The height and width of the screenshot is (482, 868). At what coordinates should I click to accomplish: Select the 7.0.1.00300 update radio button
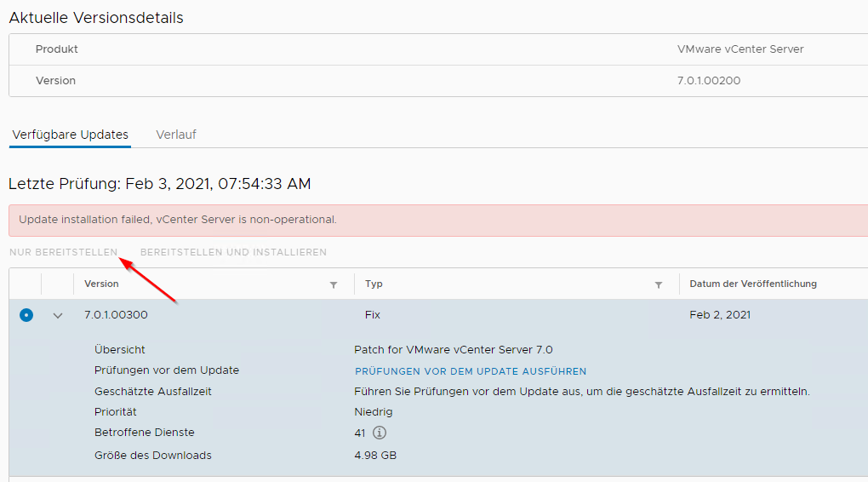point(26,315)
